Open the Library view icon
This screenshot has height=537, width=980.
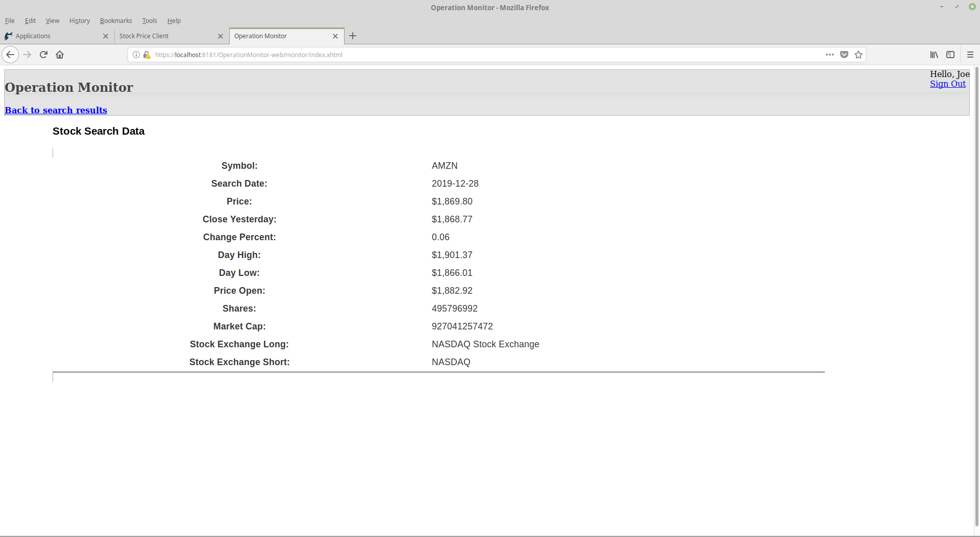click(x=934, y=55)
